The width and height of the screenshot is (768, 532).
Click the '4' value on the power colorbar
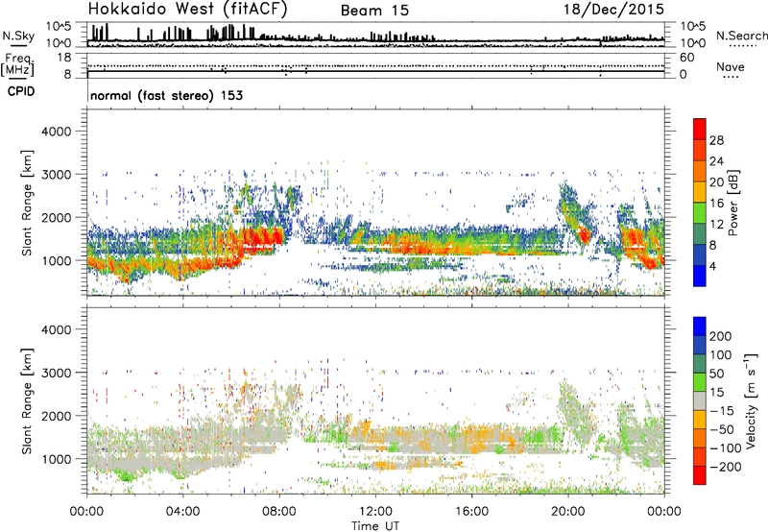pyautogui.click(x=712, y=266)
